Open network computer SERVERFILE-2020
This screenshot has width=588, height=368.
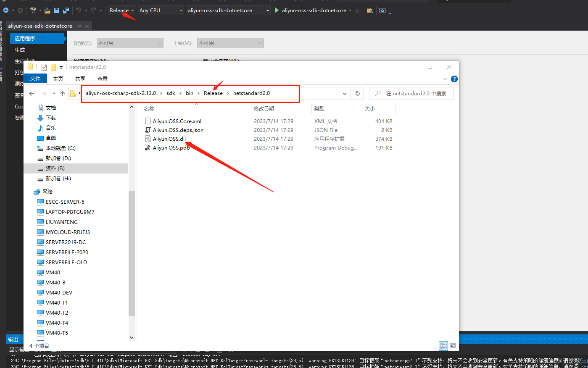[x=67, y=252]
